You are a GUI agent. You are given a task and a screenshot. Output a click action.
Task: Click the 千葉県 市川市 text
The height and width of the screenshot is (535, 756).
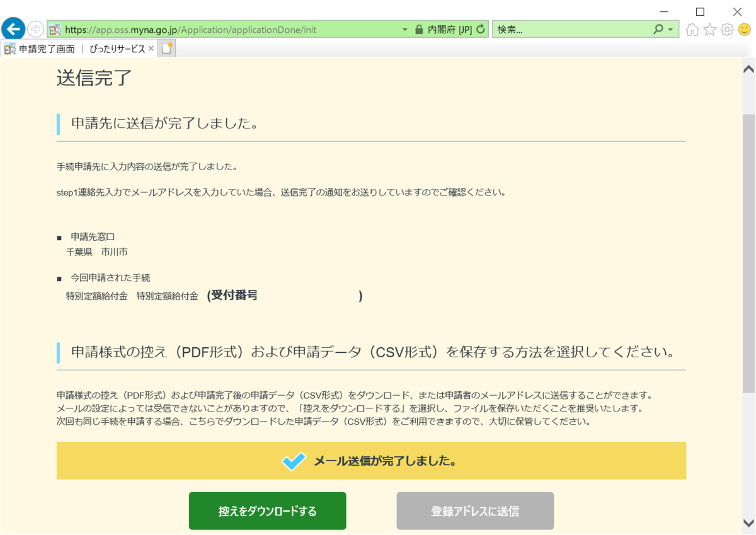coord(97,252)
